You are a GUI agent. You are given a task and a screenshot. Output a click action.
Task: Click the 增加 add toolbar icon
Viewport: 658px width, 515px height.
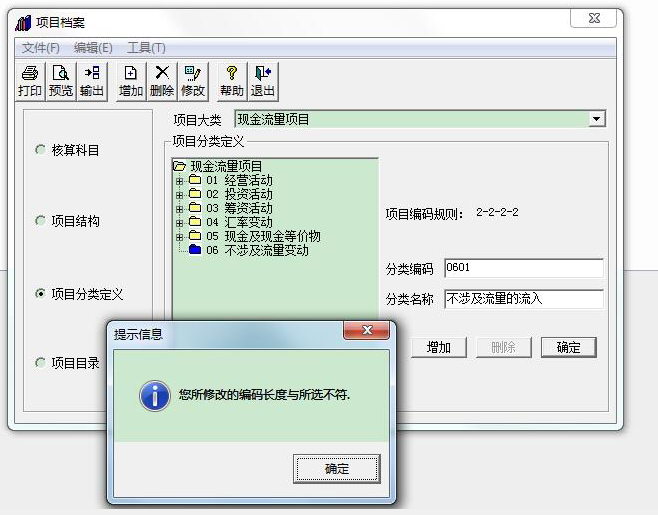click(x=131, y=81)
